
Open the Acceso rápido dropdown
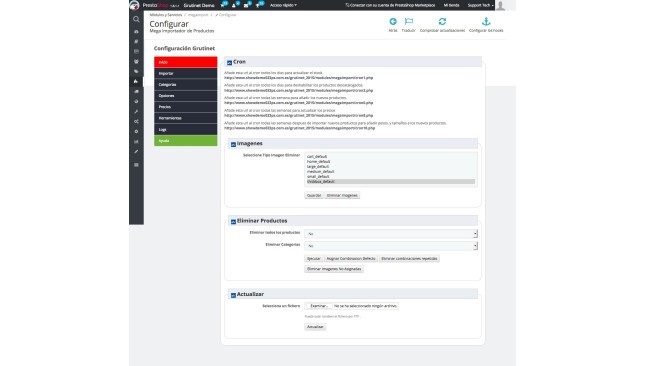click(x=283, y=5)
